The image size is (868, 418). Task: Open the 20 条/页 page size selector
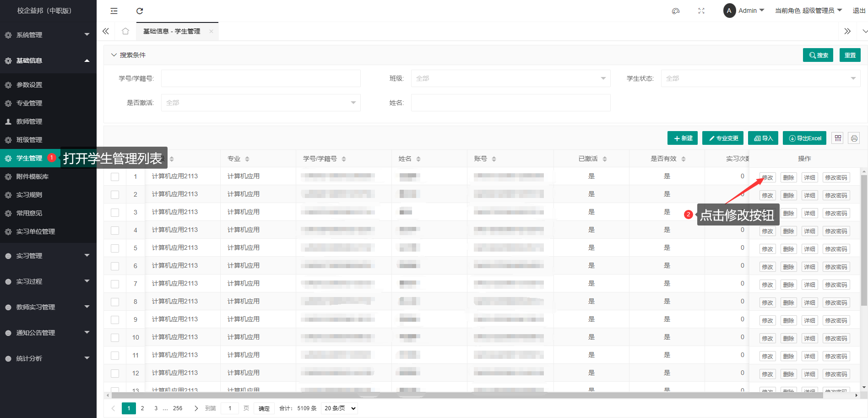tap(339, 408)
